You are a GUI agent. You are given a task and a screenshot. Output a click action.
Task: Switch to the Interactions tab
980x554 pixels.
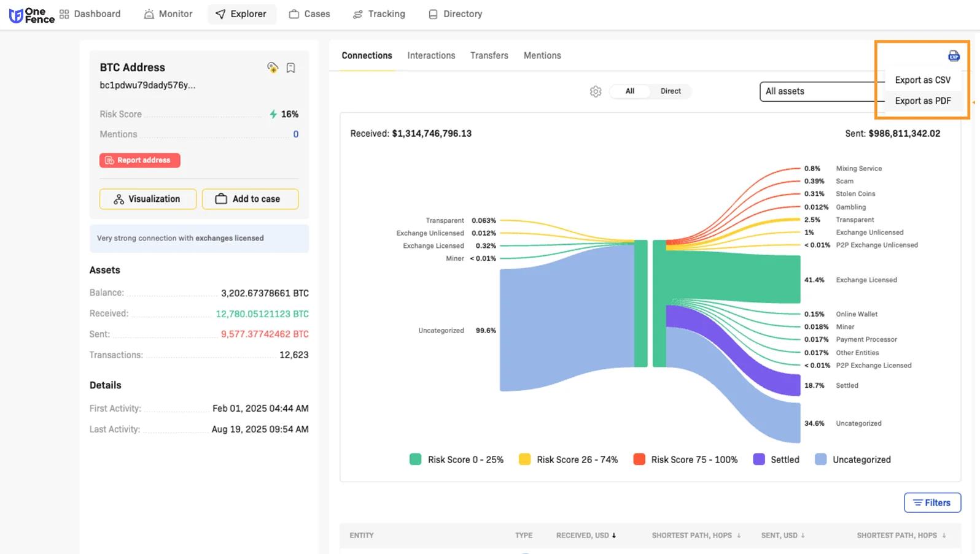(x=431, y=55)
